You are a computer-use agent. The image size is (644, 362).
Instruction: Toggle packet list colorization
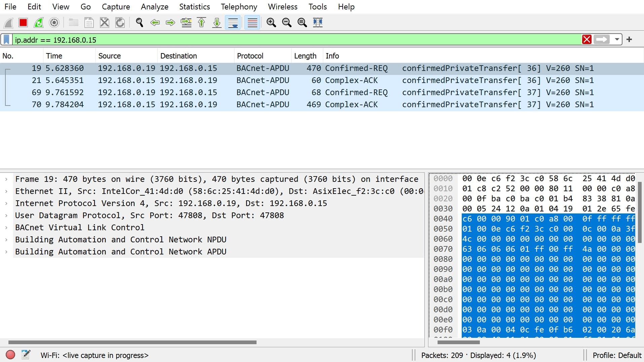(x=252, y=23)
